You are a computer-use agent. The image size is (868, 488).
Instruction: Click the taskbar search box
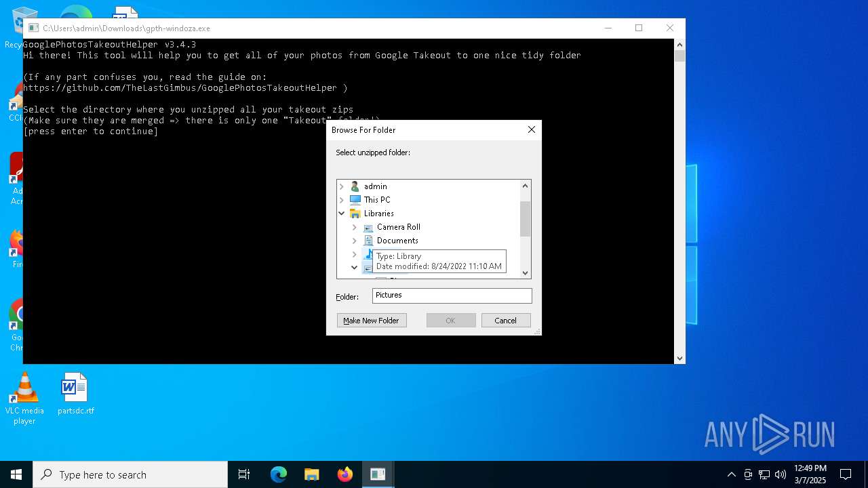130,474
